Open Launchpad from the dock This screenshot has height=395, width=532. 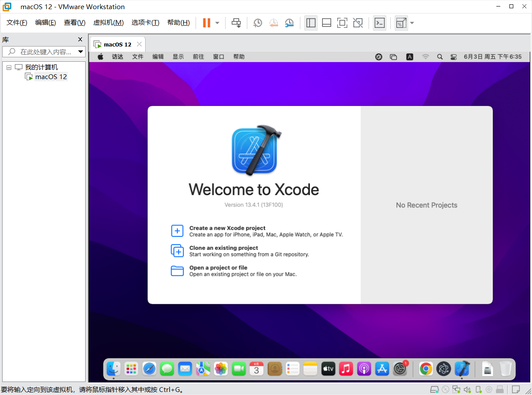point(131,369)
